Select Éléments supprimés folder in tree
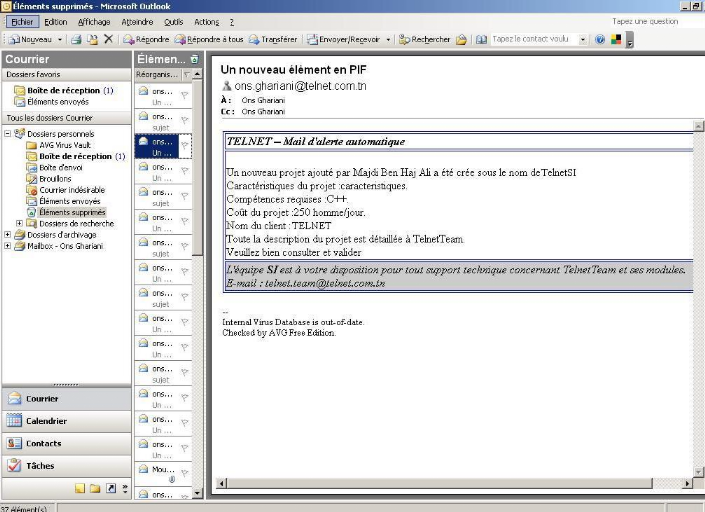Viewport: 705px width, 512px height. [67, 212]
